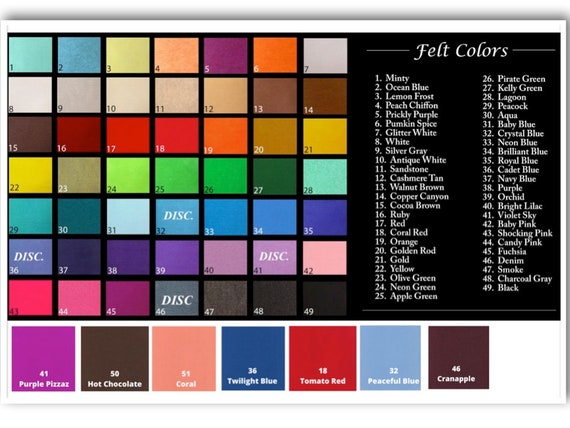The image size is (570, 428).
Task: Click the '1. Minty' legend entry
Action: pos(392,78)
